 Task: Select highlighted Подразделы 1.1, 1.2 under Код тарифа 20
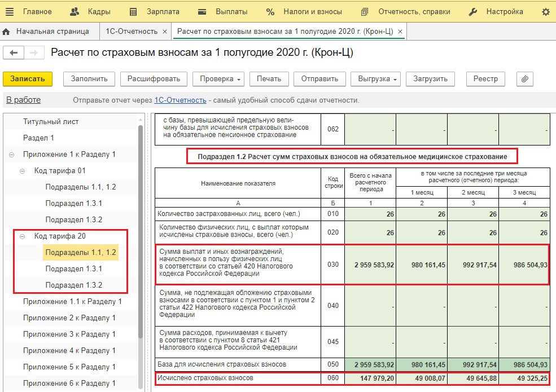81,252
